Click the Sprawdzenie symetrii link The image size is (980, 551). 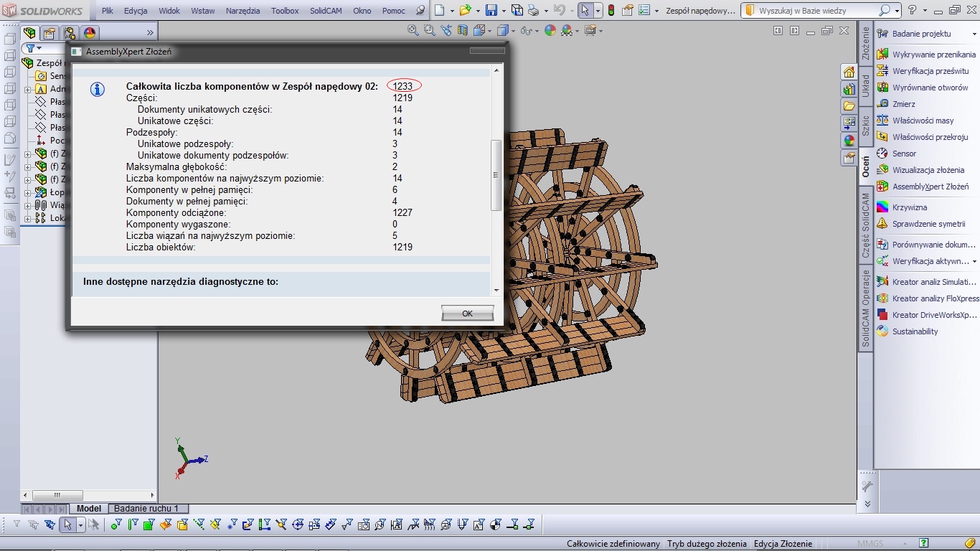coord(928,224)
